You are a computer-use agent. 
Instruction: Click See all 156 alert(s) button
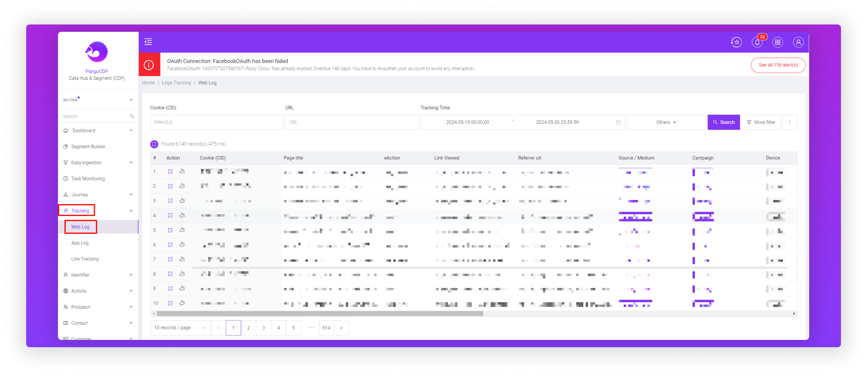pyautogui.click(x=778, y=65)
